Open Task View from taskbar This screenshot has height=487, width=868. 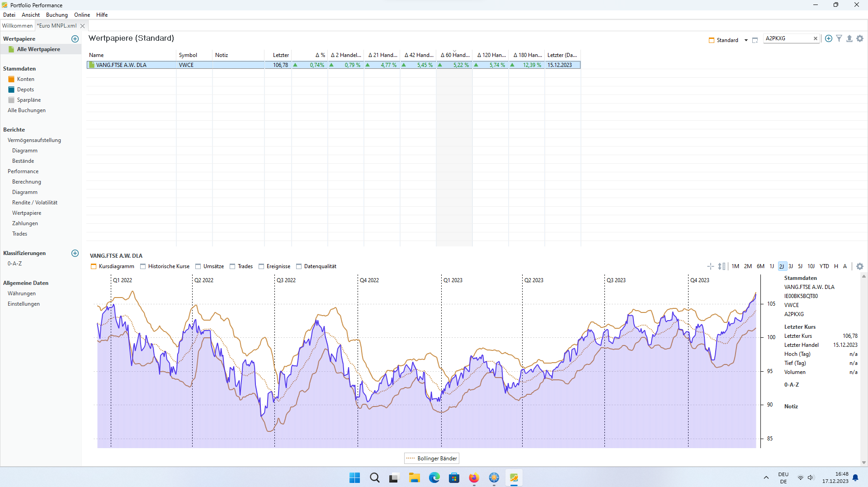pyautogui.click(x=394, y=478)
